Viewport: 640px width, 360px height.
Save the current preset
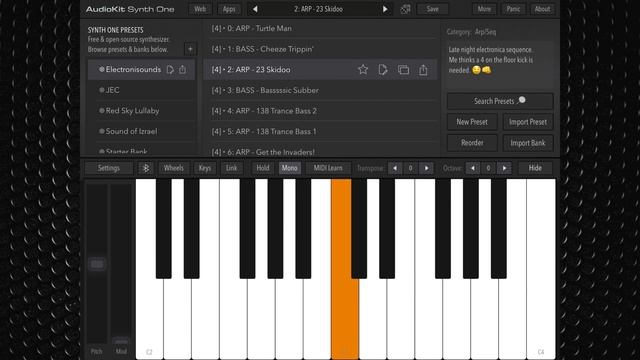point(433,9)
